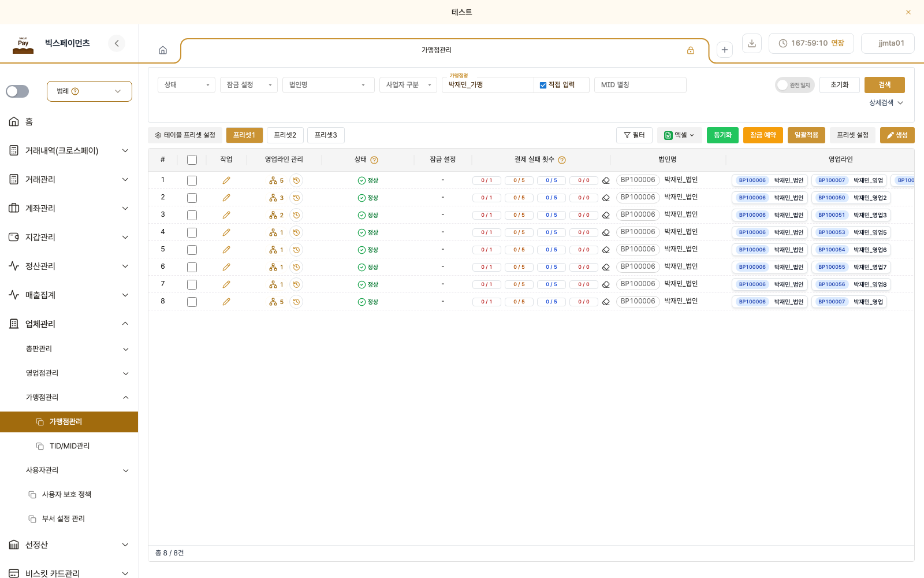This screenshot has height=578, width=924.
Task: Uncheck the 직접 입력 checkbox
Action: (543, 85)
